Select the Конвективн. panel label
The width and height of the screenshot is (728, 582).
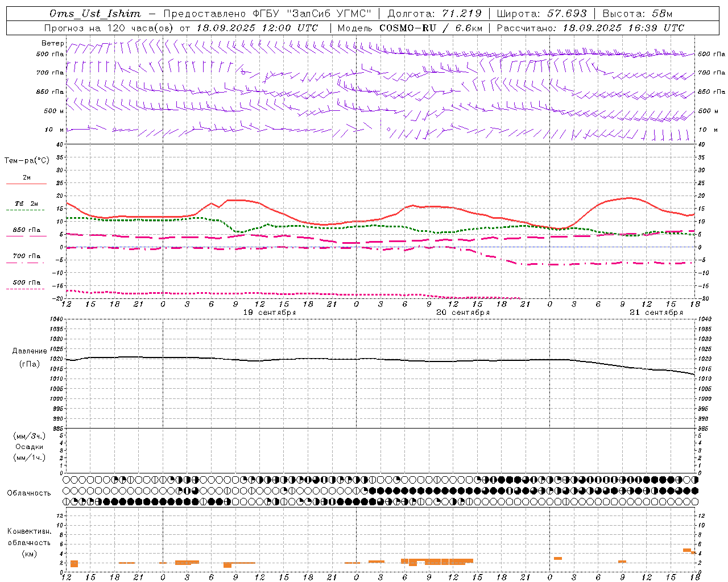click(29, 531)
